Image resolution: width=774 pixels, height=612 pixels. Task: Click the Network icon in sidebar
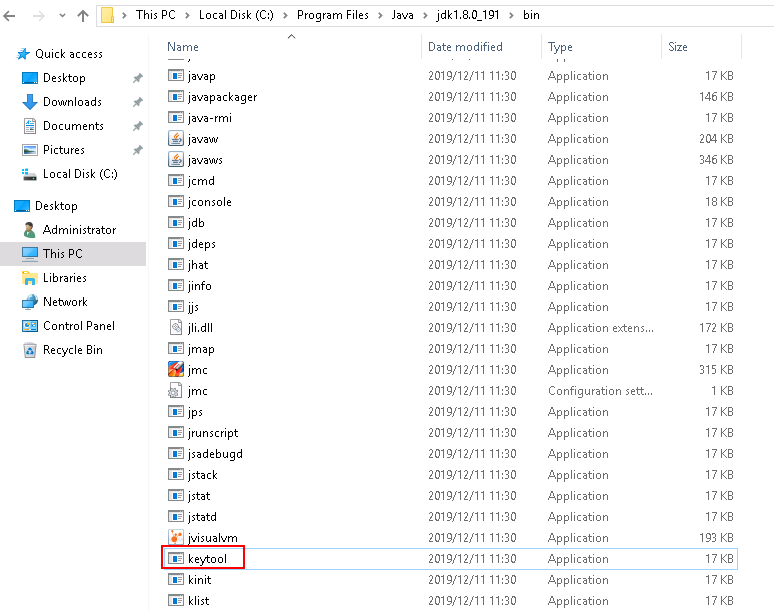point(30,302)
